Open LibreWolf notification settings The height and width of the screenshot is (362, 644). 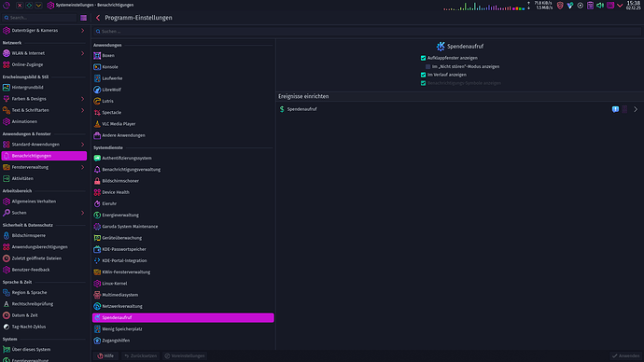tap(183, 90)
